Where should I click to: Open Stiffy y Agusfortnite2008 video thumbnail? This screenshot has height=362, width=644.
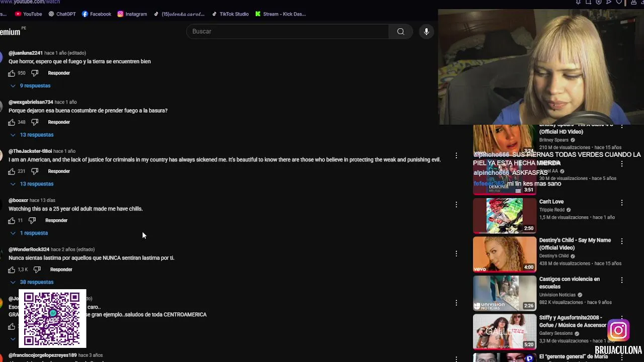point(505,332)
